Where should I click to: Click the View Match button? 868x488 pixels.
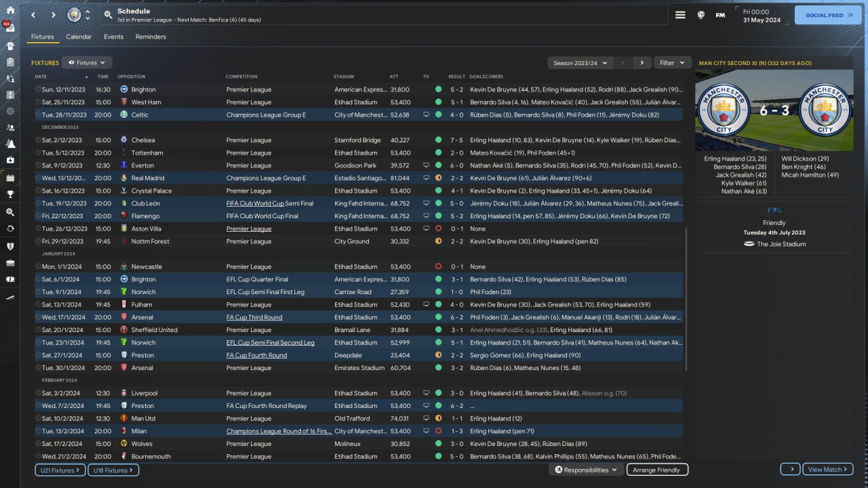[827, 470]
